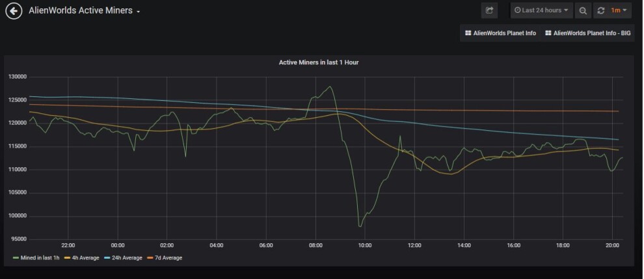Click the yellow 4h Average color swatch
The width and height of the screenshot is (644, 279).
point(68,258)
